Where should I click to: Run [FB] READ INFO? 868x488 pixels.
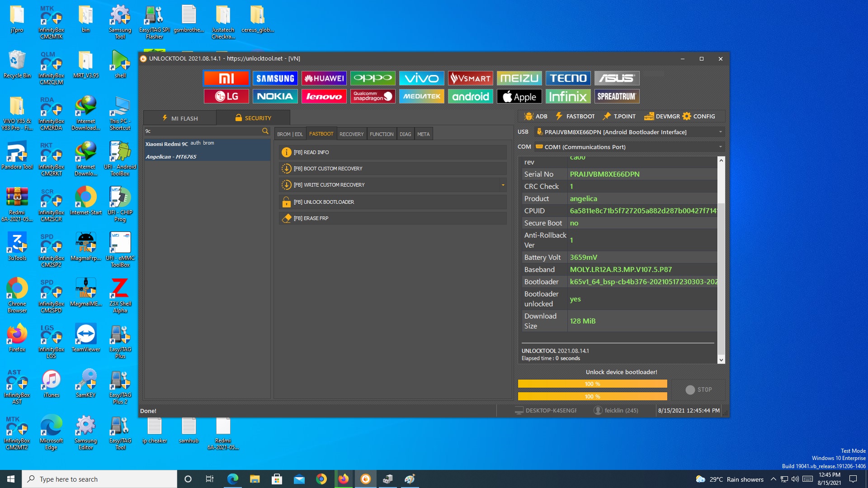point(392,152)
